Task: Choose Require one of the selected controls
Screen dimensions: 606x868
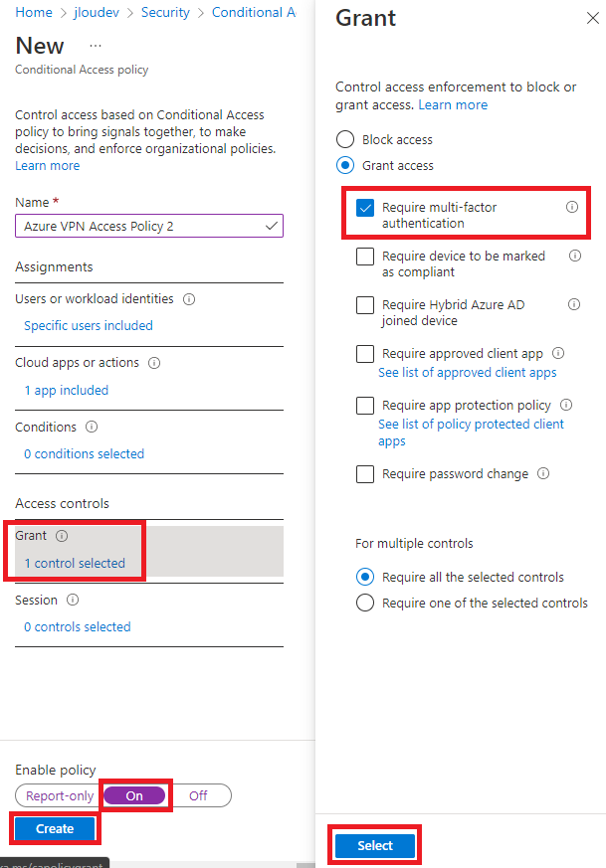Action: point(365,603)
